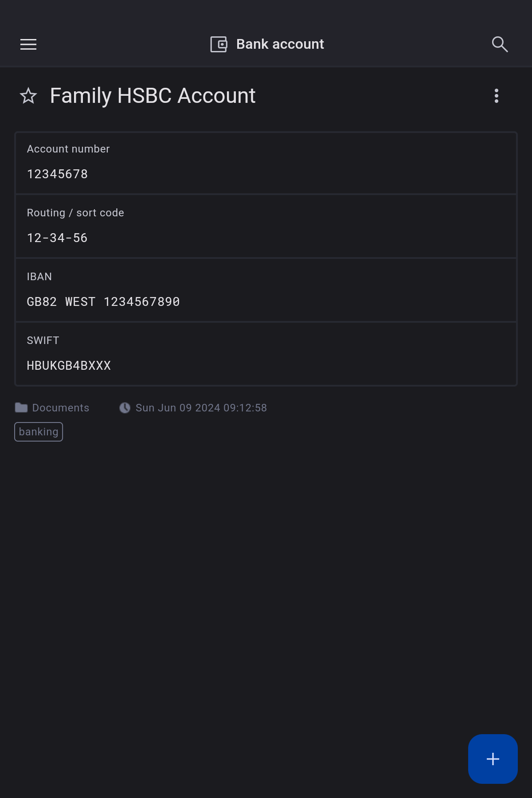
Task: Click the Bank account header title
Action: click(x=280, y=44)
